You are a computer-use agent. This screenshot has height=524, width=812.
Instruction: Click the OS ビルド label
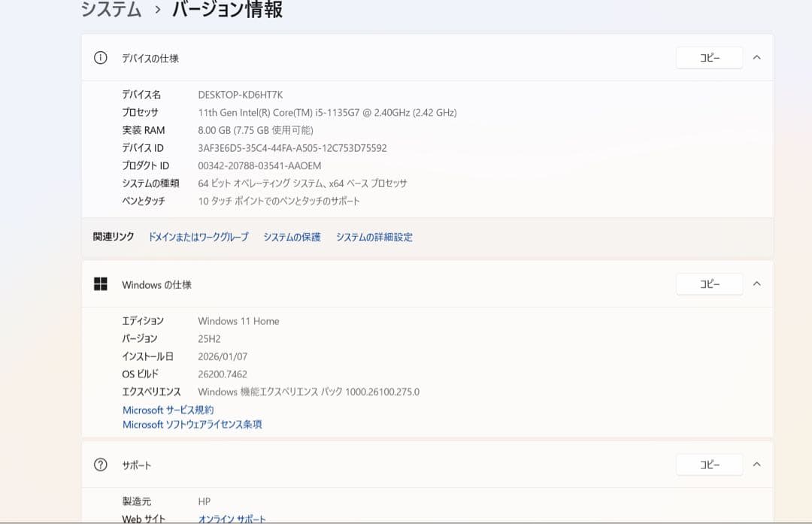pyautogui.click(x=141, y=374)
